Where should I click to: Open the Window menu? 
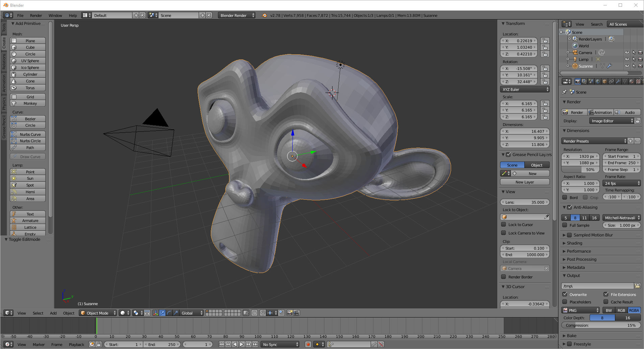pyautogui.click(x=55, y=16)
